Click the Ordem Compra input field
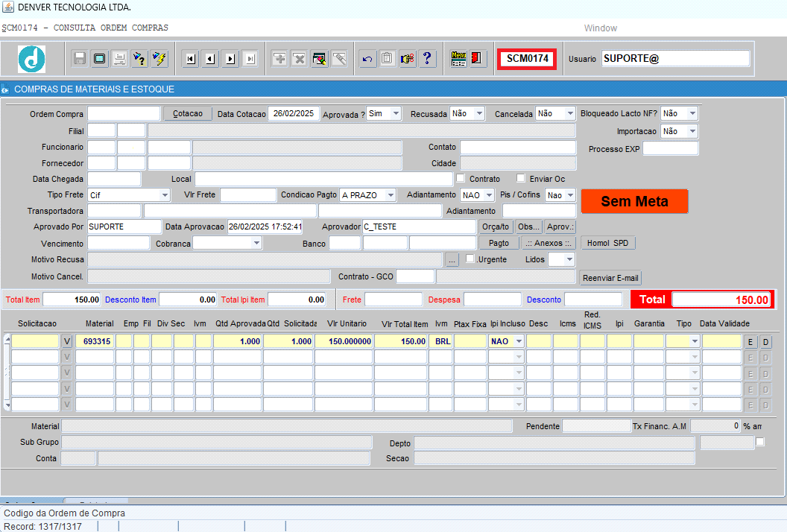The width and height of the screenshot is (787, 532). [124, 114]
